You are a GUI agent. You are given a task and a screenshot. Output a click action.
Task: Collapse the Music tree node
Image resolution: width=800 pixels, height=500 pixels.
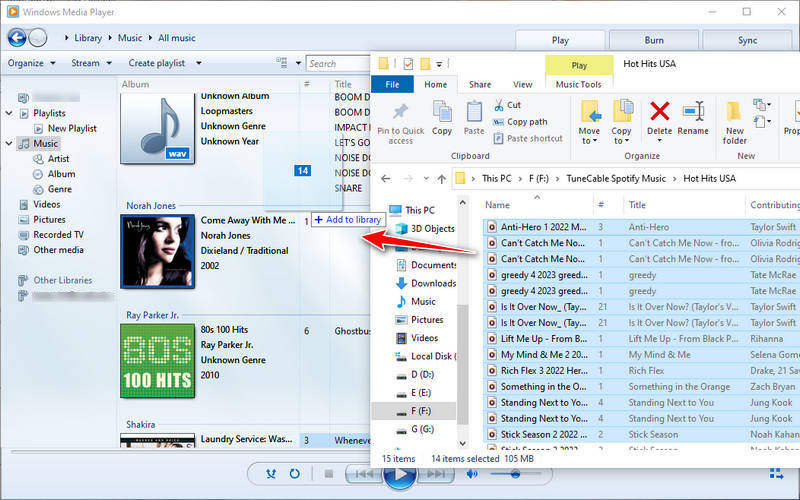point(9,143)
